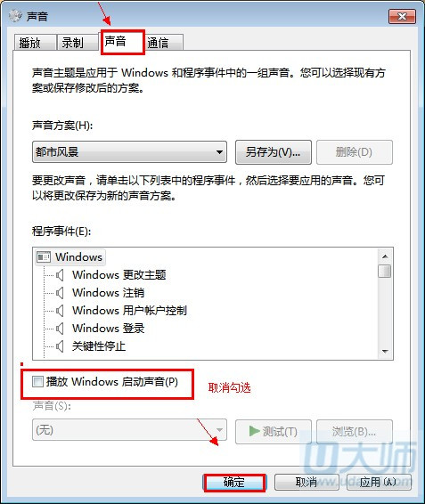Click the speaker icon beside Windows 更改主题
425x504 pixels.
pyautogui.click(x=60, y=275)
